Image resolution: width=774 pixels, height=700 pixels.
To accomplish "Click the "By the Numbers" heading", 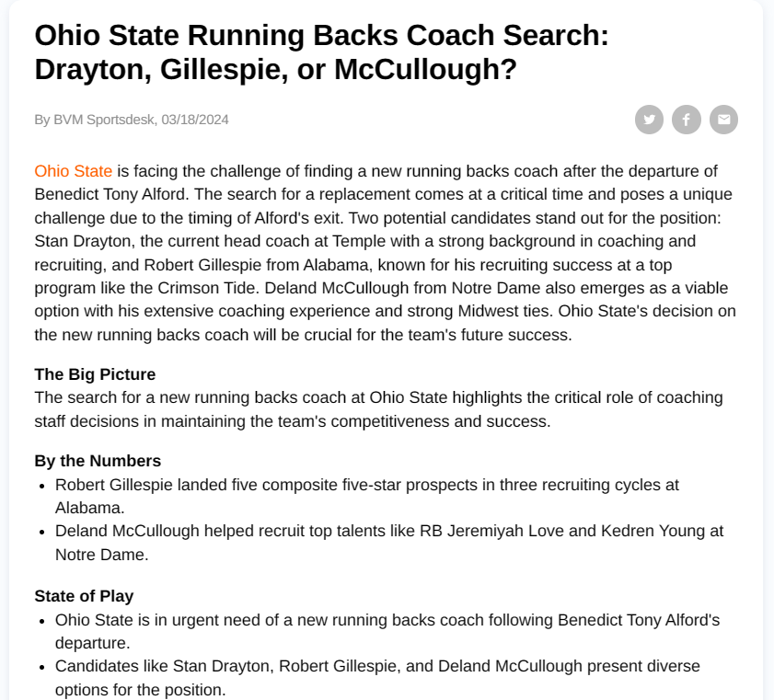I will pyautogui.click(x=98, y=461).
